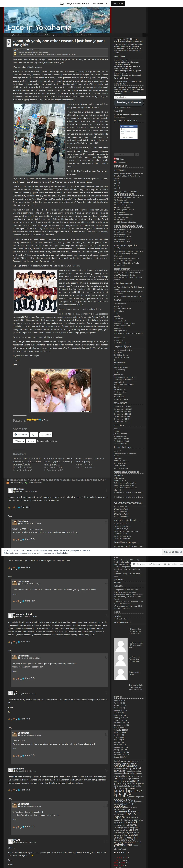Screen dimensions: 183x868
Task: Open the '20 Comments' link under the title
Action: coord(34,50)
